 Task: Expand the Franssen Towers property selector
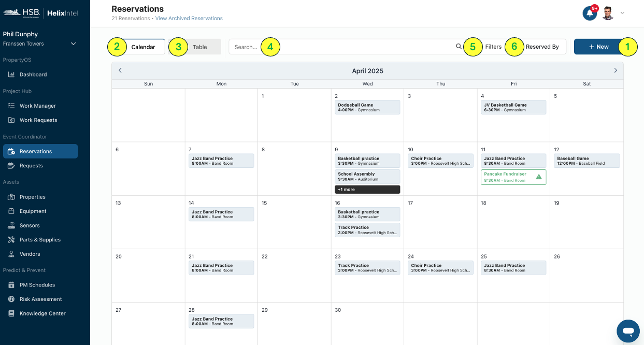[74, 44]
